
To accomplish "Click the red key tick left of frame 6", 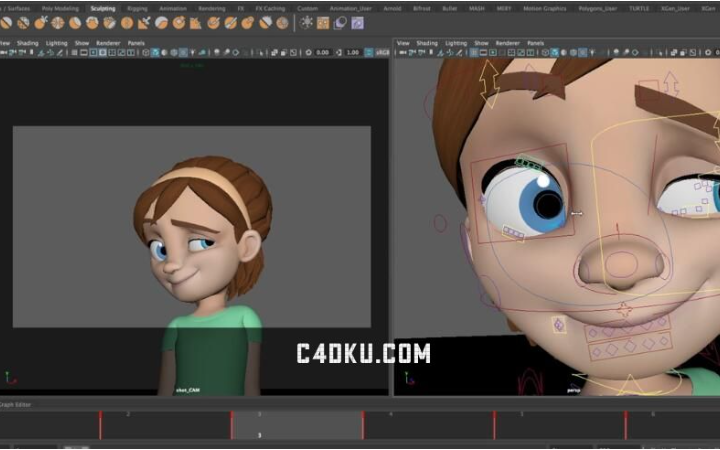I will [625, 425].
